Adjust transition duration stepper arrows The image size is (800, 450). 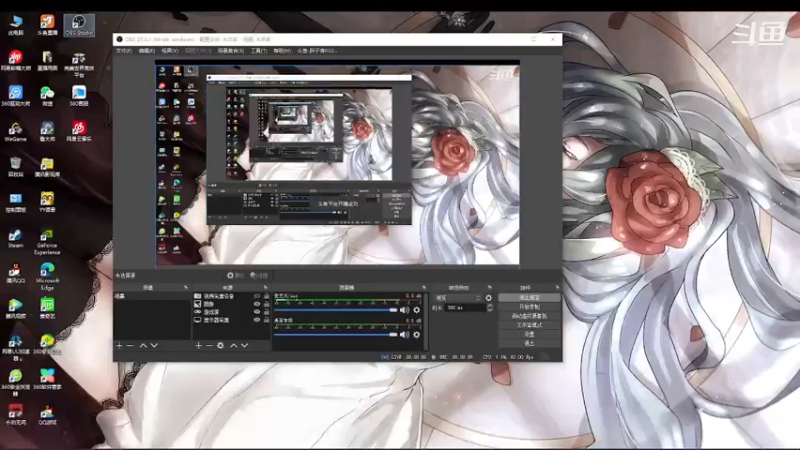pos(490,308)
